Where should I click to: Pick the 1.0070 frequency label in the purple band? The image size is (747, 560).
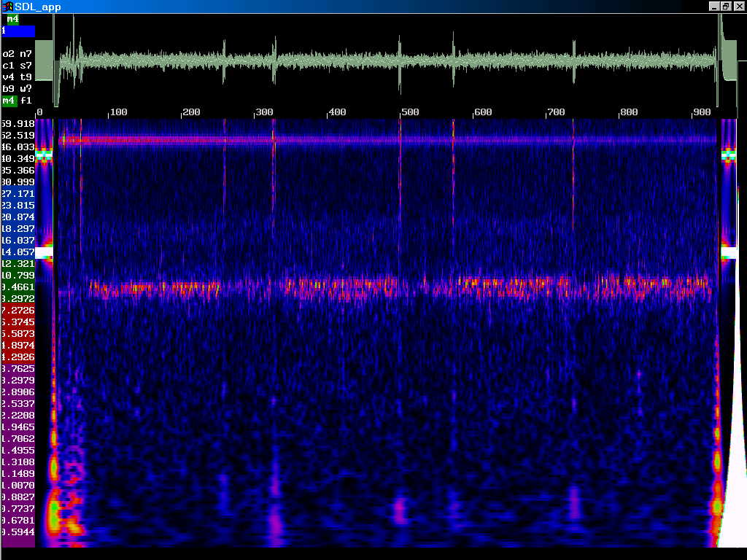pyautogui.click(x=18, y=485)
